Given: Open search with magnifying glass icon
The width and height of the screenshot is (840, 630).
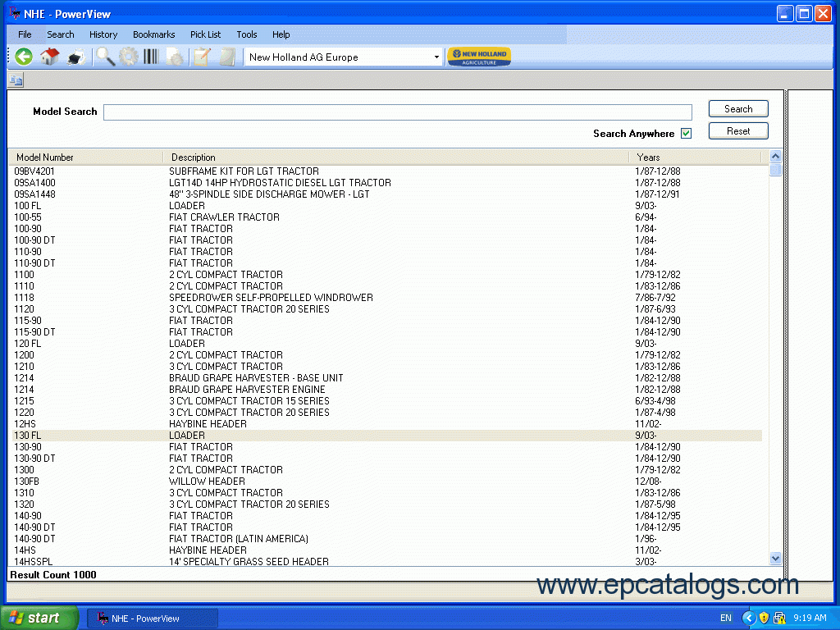Looking at the screenshot, I should [106, 57].
